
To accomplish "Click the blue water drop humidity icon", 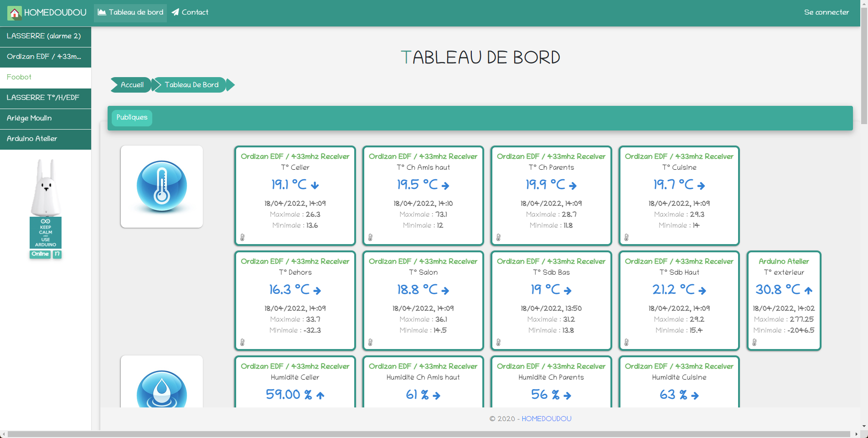I will coord(161,389).
